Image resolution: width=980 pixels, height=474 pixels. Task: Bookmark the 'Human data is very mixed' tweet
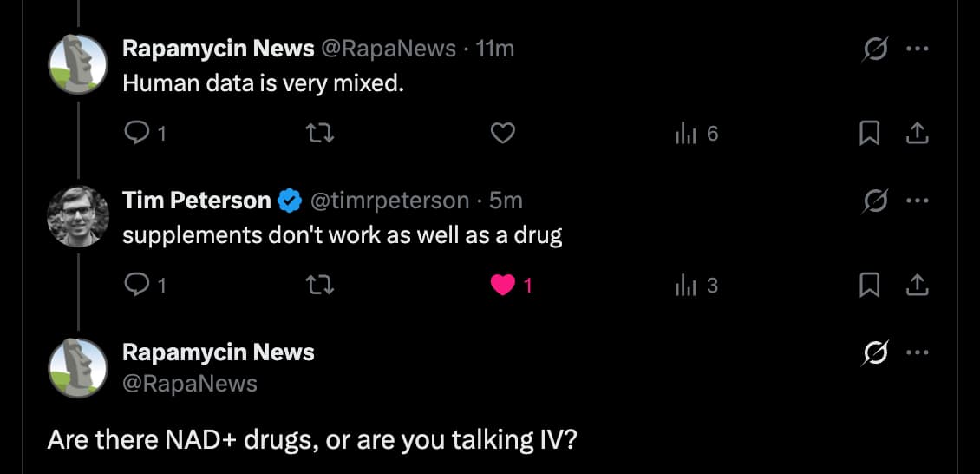(x=870, y=133)
